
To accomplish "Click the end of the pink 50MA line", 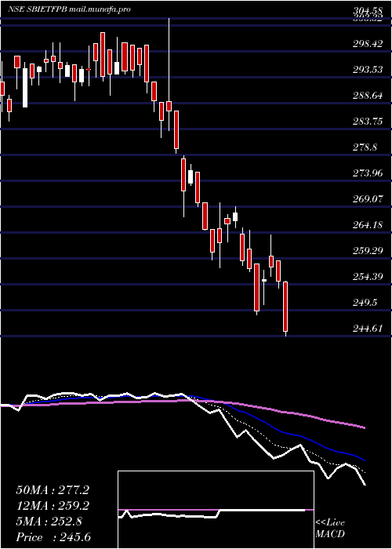I will click(364, 427).
